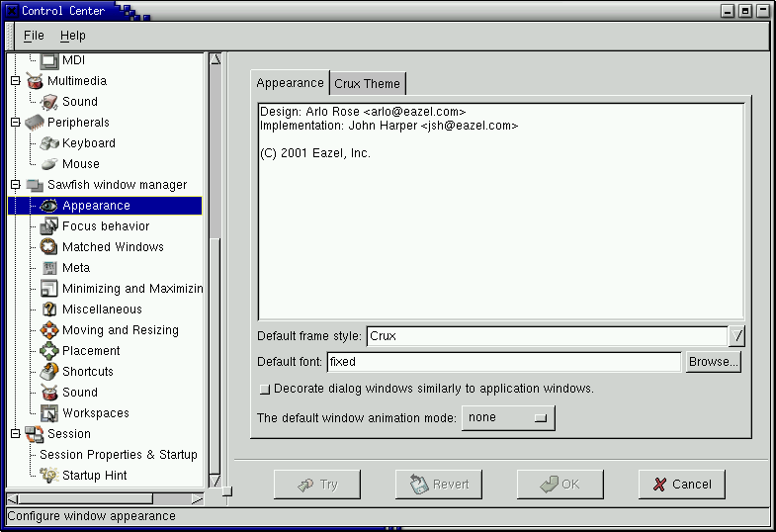Open the File menu

pos(34,36)
